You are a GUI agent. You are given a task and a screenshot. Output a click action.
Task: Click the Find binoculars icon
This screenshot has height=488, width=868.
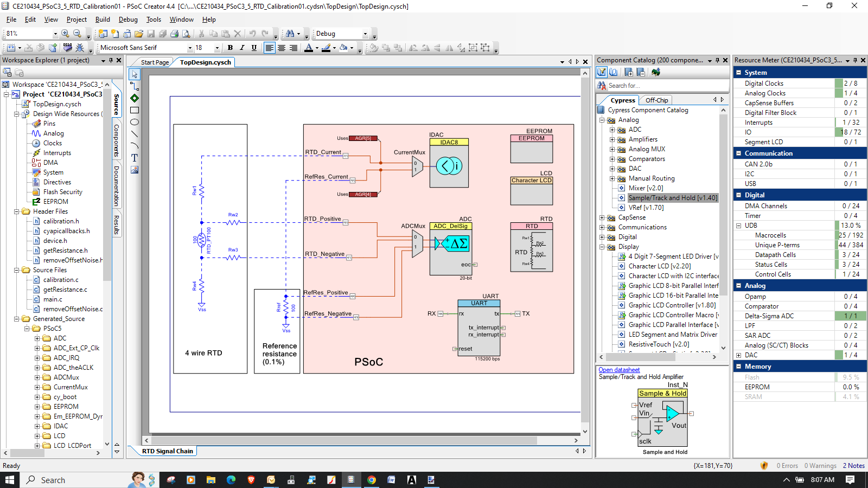click(x=290, y=34)
